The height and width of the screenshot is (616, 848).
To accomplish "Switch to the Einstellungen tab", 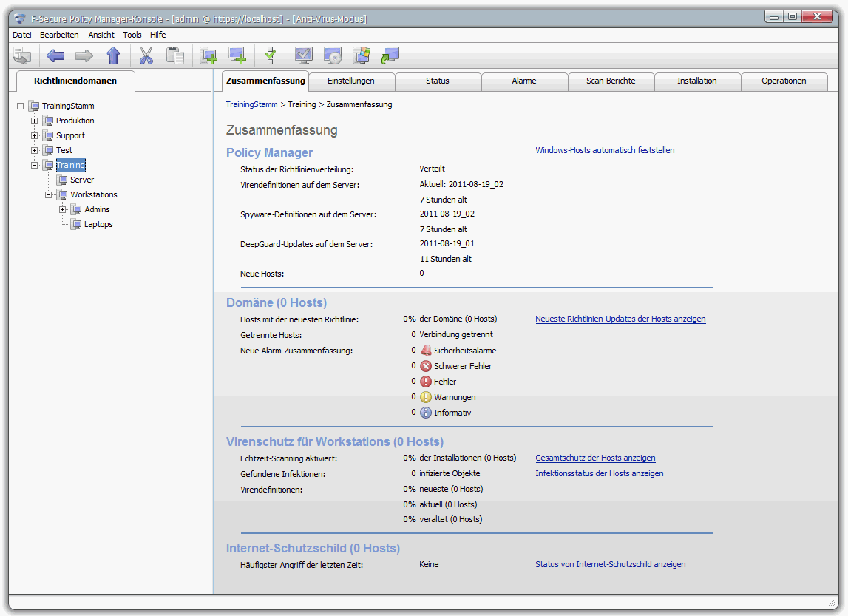I will pos(351,81).
